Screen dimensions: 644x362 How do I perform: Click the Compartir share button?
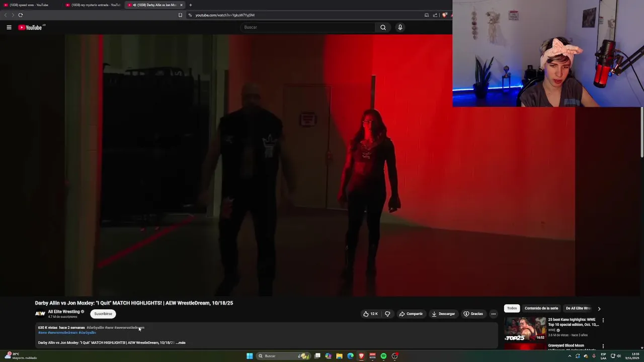(411, 314)
